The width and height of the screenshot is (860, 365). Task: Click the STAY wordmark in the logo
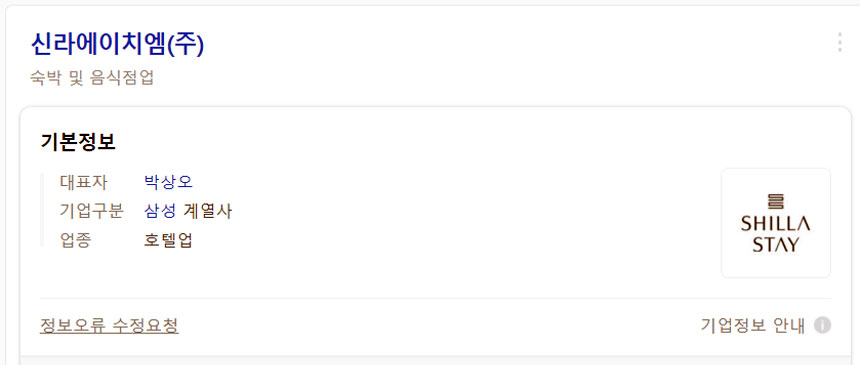pyautogui.click(x=776, y=244)
